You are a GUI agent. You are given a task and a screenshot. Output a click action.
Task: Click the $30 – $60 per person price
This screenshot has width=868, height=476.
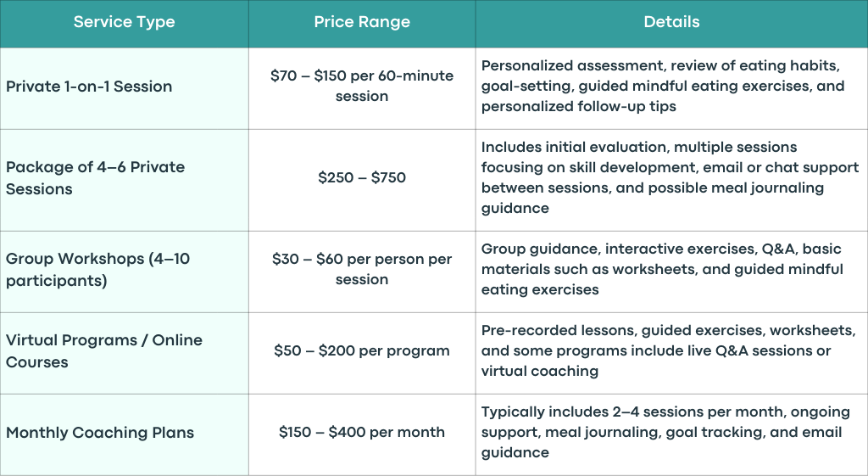362,269
